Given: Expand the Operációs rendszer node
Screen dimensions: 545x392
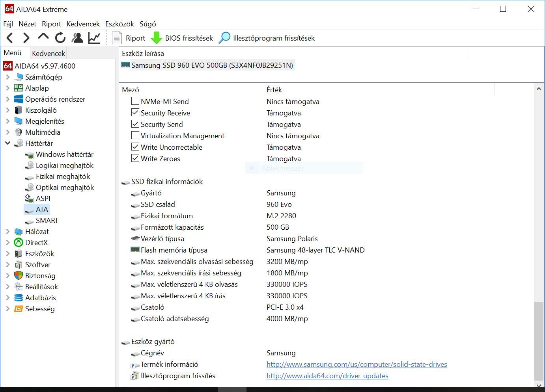Looking at the screenshot, I should 7,99.
